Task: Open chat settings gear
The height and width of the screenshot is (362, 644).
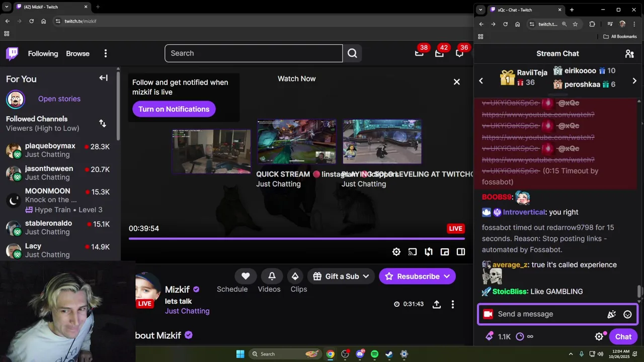Action: tap(599, 337)
